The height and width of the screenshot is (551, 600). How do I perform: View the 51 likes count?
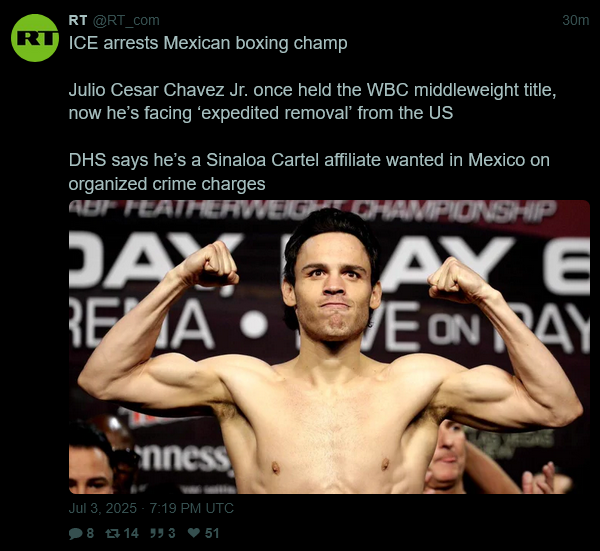pyautogui.click(x=212, y=533)
